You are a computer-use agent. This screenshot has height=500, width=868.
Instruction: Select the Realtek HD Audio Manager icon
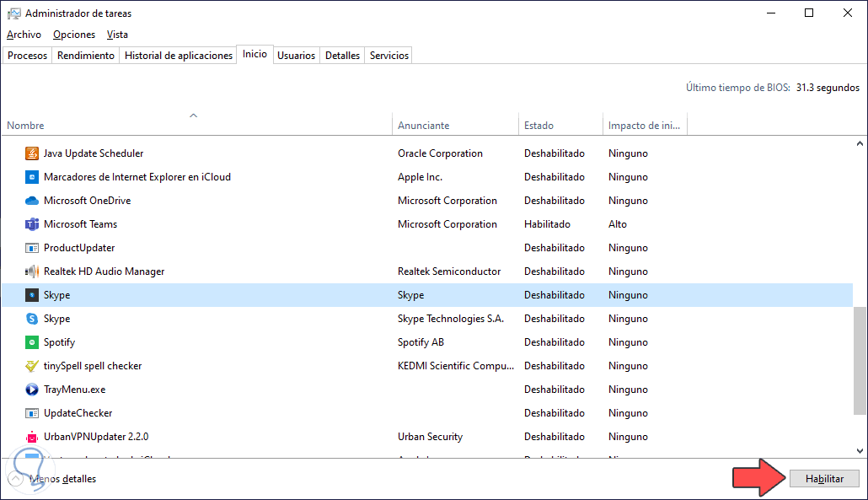32,272
